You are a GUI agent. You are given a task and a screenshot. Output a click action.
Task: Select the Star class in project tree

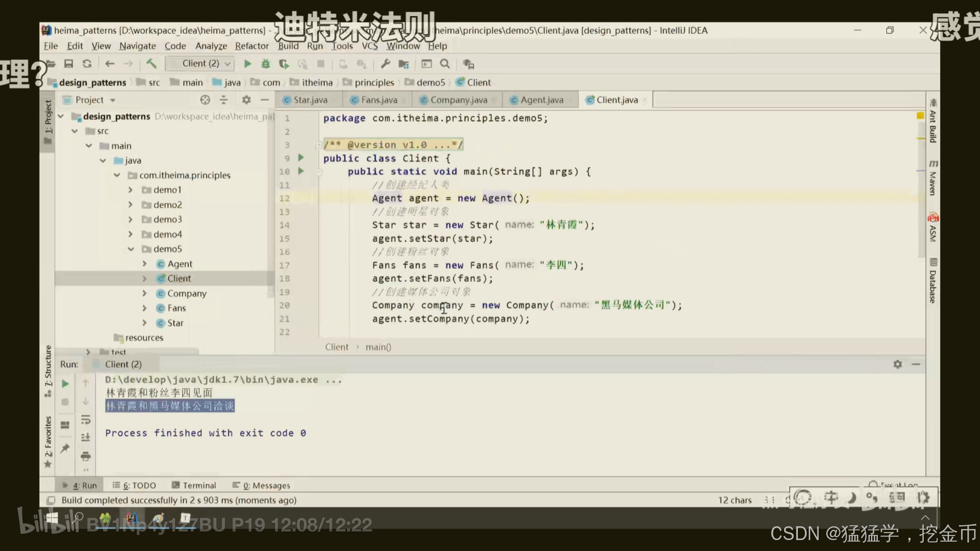[176, 323]
